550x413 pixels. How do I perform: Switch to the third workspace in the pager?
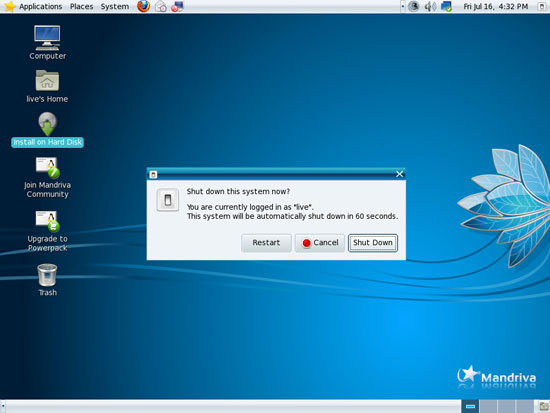point(506,406)
